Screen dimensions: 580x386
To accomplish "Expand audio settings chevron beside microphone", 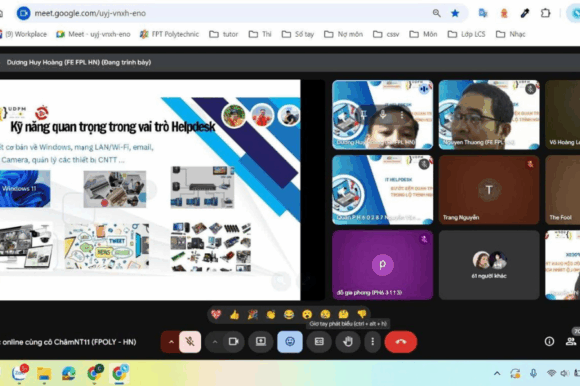I will 171,342.
